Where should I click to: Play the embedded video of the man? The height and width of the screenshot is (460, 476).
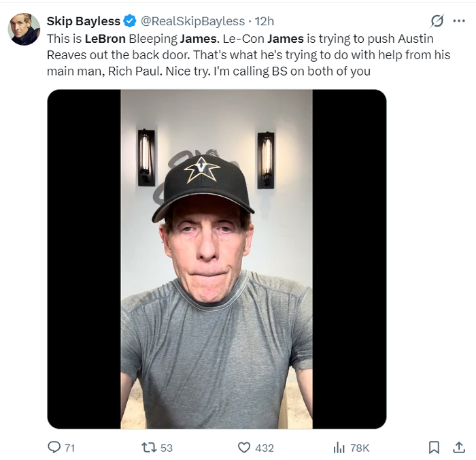(216, 259)
